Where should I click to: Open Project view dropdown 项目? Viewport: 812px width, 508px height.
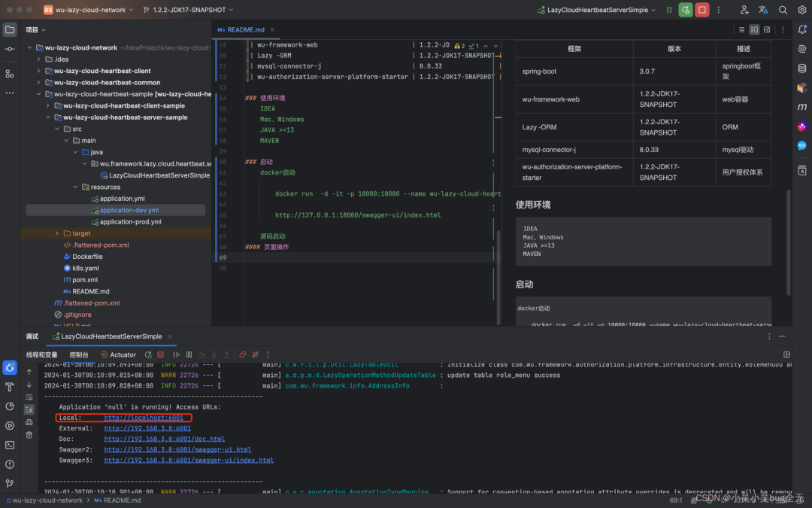coord(36,29)
